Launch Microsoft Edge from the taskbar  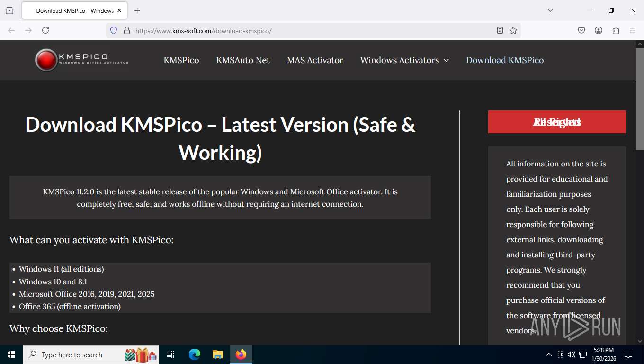[195, 355]
